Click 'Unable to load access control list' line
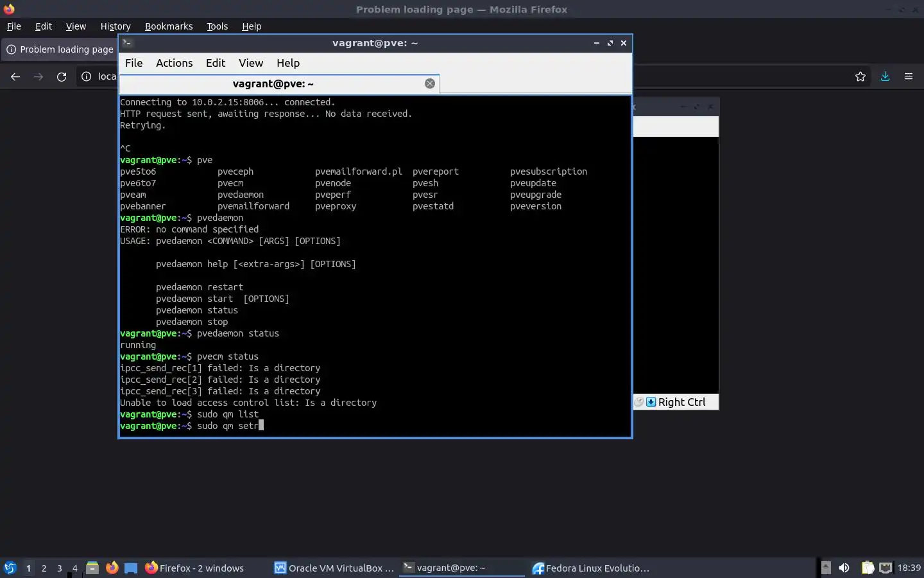The width and height of the screenshot is (924, 578). coord(248,403)
